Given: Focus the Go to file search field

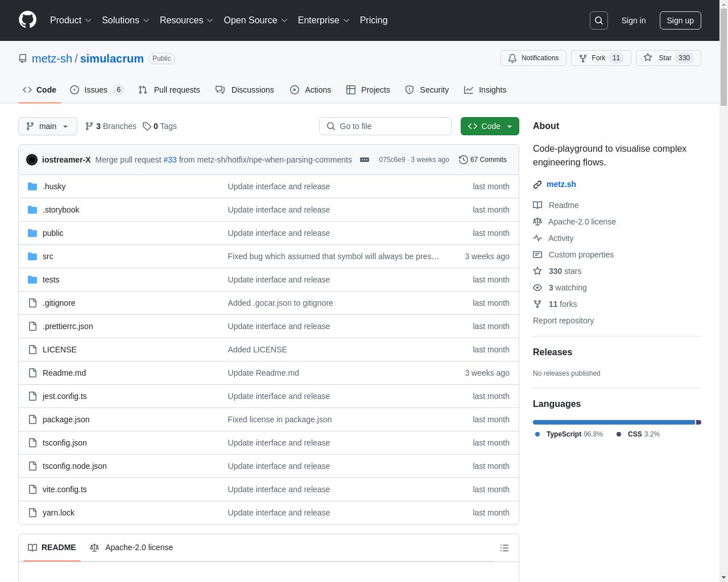Looking at the screenshot, I should click(385, 126).
